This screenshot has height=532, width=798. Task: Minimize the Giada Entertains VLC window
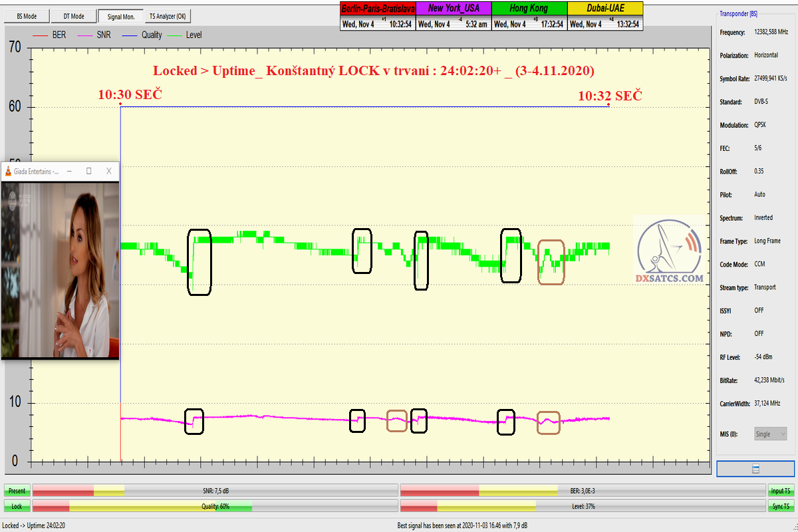coord(69,172)
